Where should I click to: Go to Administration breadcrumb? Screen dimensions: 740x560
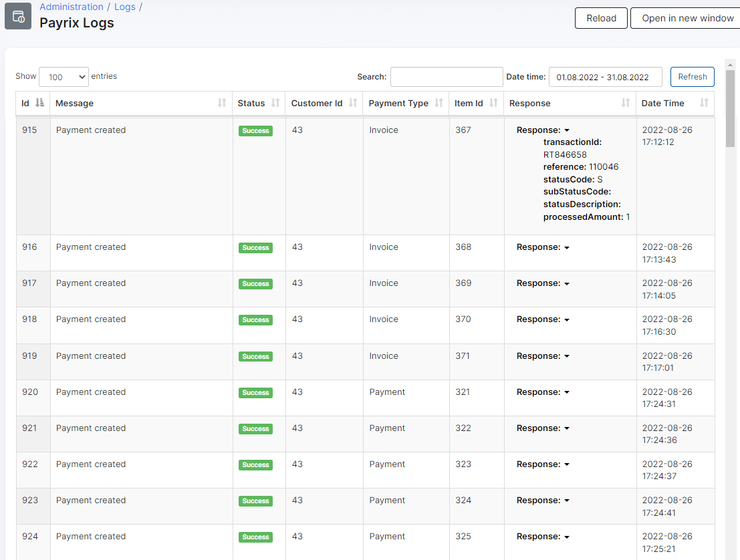[x=72, y=7]
